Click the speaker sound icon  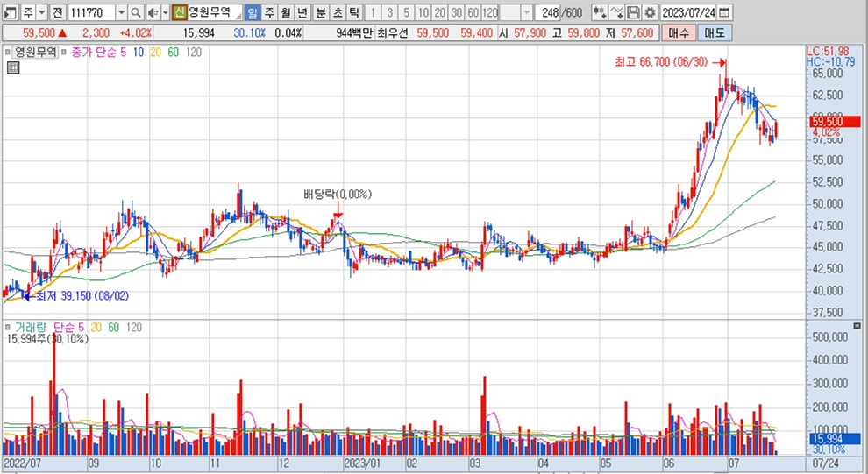coord(153,13)
